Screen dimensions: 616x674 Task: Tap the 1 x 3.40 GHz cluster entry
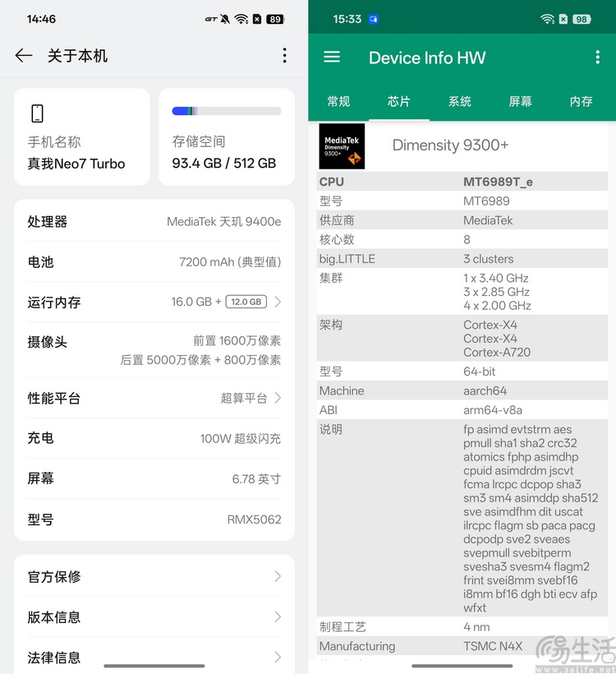tap(496, 278)
